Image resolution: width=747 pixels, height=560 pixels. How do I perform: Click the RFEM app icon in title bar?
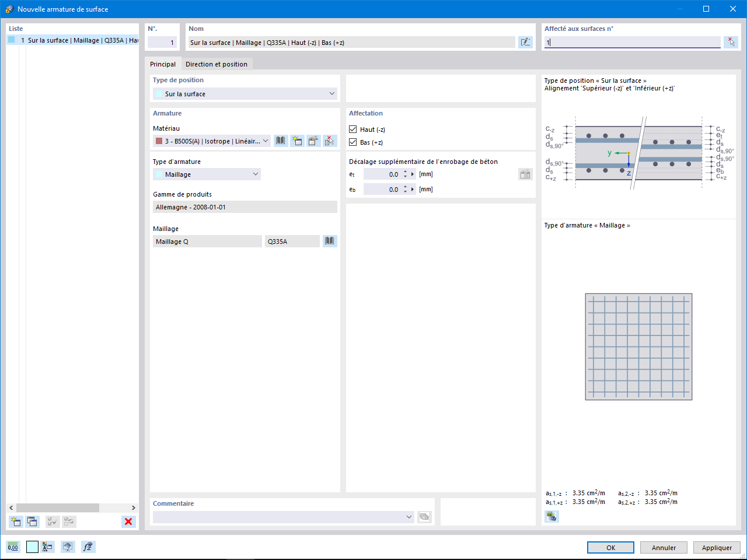point(9,9)
